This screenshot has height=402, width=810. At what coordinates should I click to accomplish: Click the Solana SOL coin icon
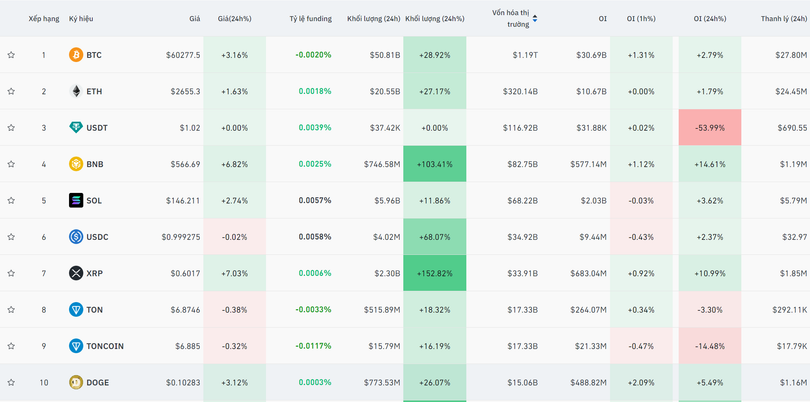(x=76, y=200)
